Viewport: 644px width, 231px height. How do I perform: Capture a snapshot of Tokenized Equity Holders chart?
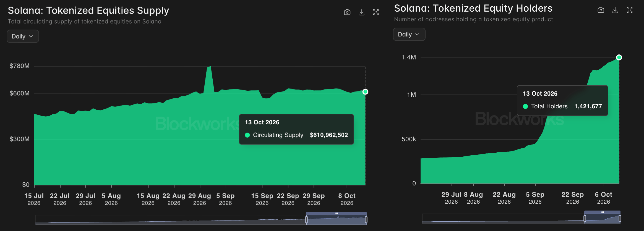point(601,10)
